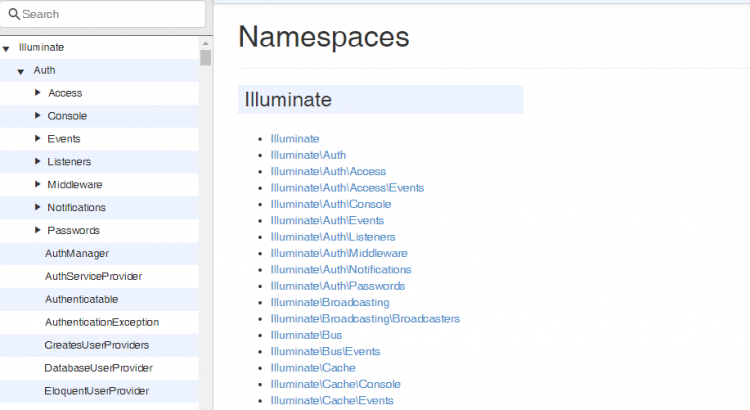Image resolution: width=750 pixels, height=410 pixels.
Task: Click the sidebar scroll up arrow
Action: (205, 43)
